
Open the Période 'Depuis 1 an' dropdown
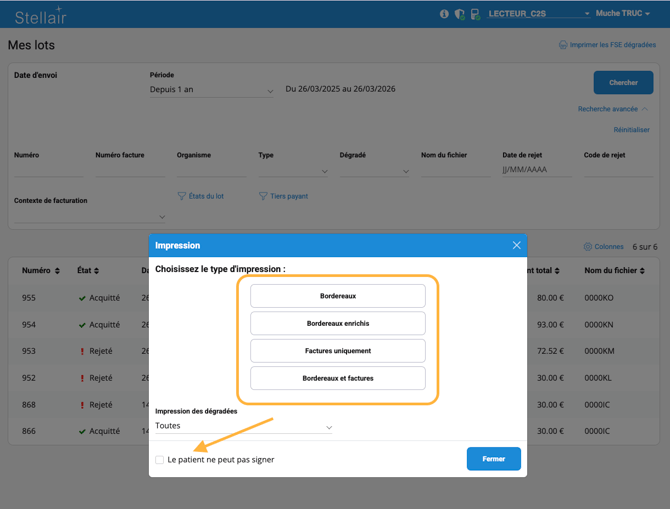click(211, 90)
